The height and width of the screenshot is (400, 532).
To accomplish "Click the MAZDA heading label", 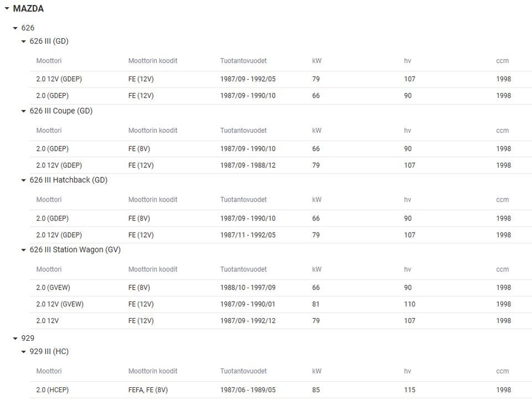I will (x=28, y=9).
